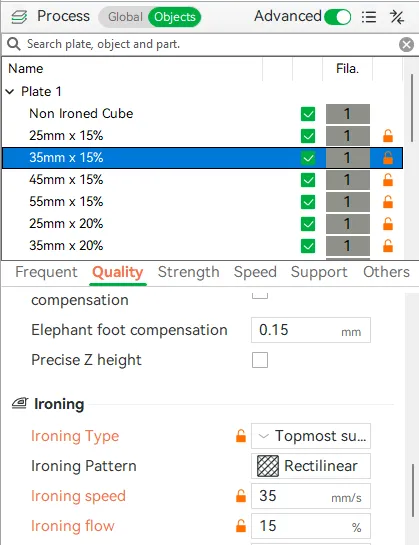Click the search magnifier icon
The height and width of the screenshot is (545, 419).
pyautogui.click(x=14, y=44)
